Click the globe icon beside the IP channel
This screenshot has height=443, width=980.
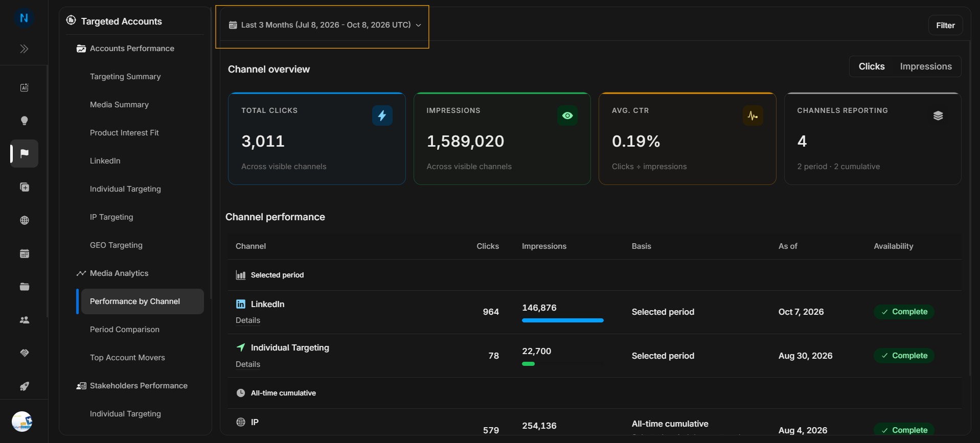click(x=241, y=422)
